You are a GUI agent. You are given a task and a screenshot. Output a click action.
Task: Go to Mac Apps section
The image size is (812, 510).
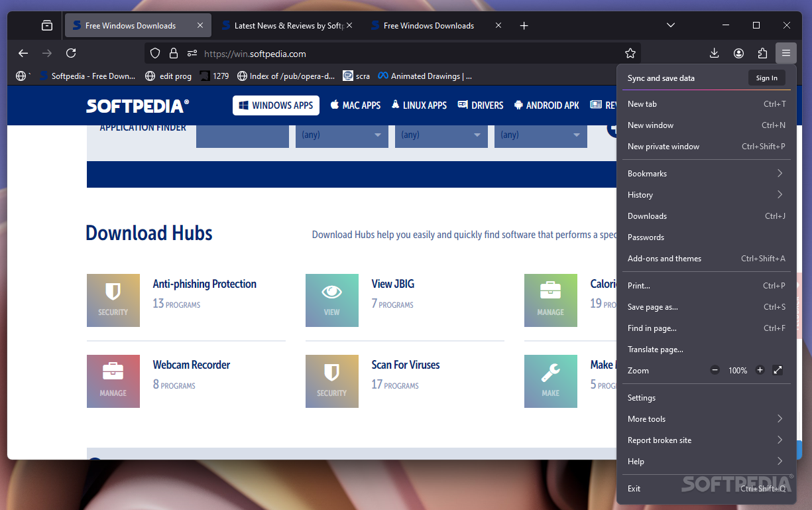(355, 105)
